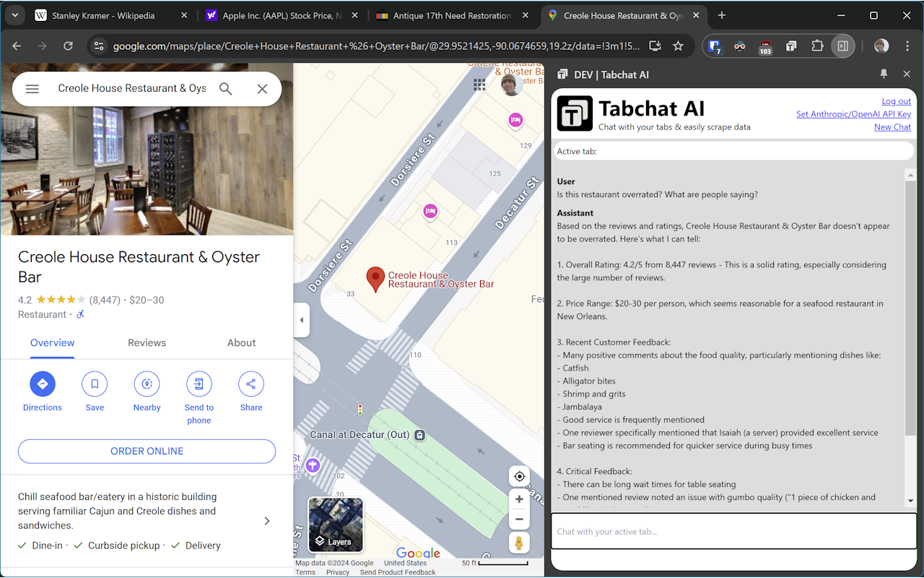
Task: Click the Creole House red map pin
Action: point(375,279)
